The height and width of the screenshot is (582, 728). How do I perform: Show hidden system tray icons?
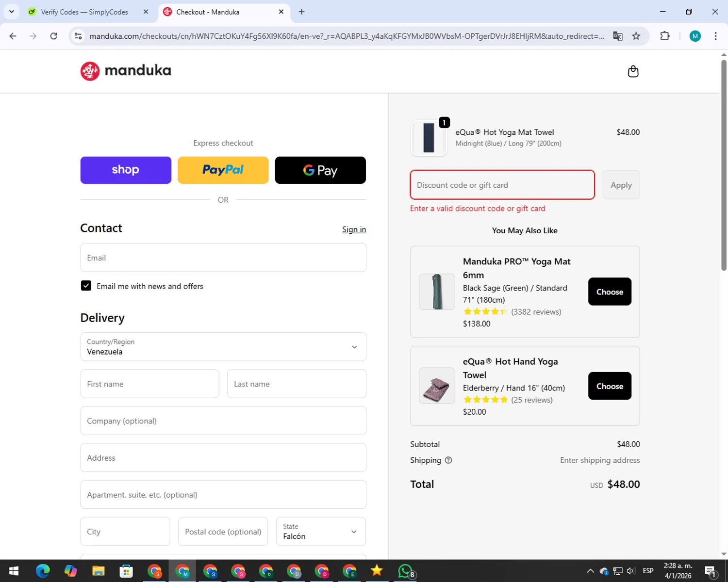[x=590, y=571]
